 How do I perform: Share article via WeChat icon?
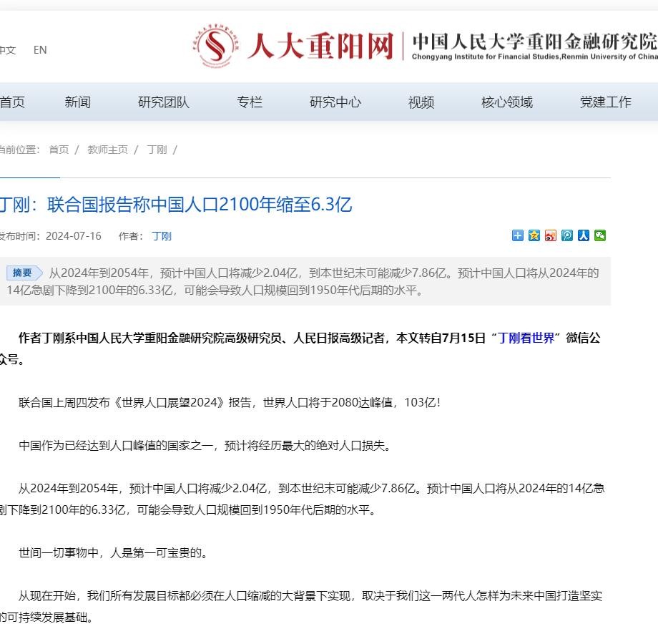pyautogui.click(x=600, y=235)
